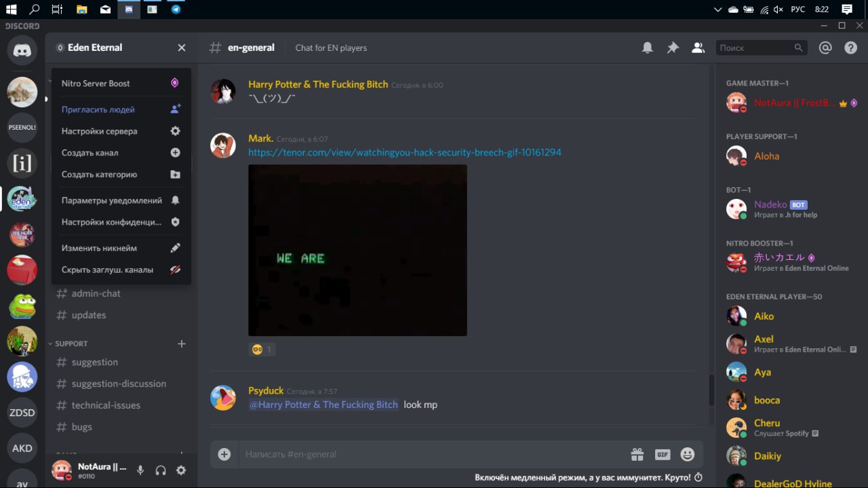Click the @Harry Potter mention
This screenshot has height=488, width=868.
pos(323,405)
